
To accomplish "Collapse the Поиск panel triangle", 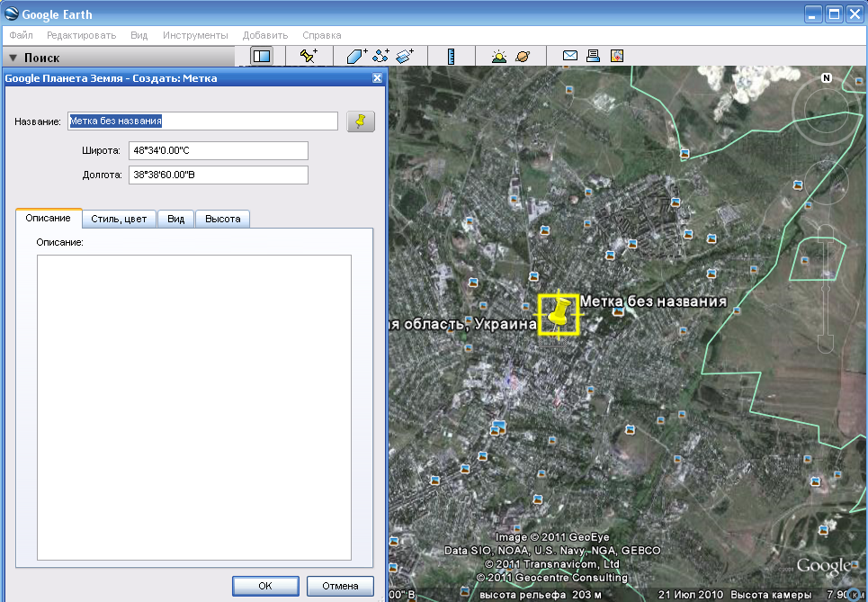I will (13, 58).
